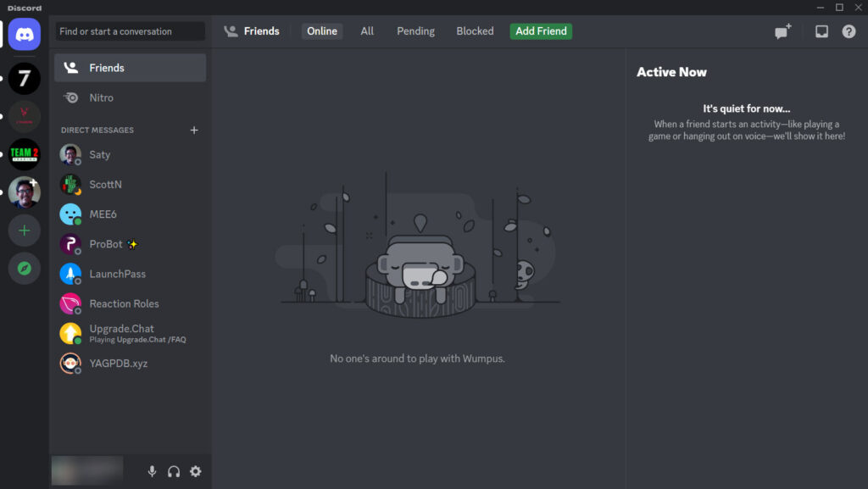Click the Friends header waving icon
868x489 pixels.
pos(231,31)
